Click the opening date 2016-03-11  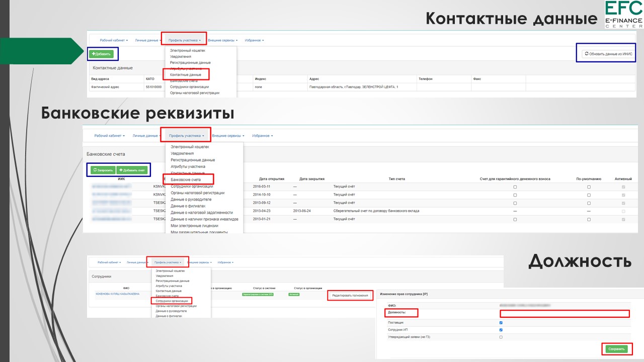tap(262, 187)
